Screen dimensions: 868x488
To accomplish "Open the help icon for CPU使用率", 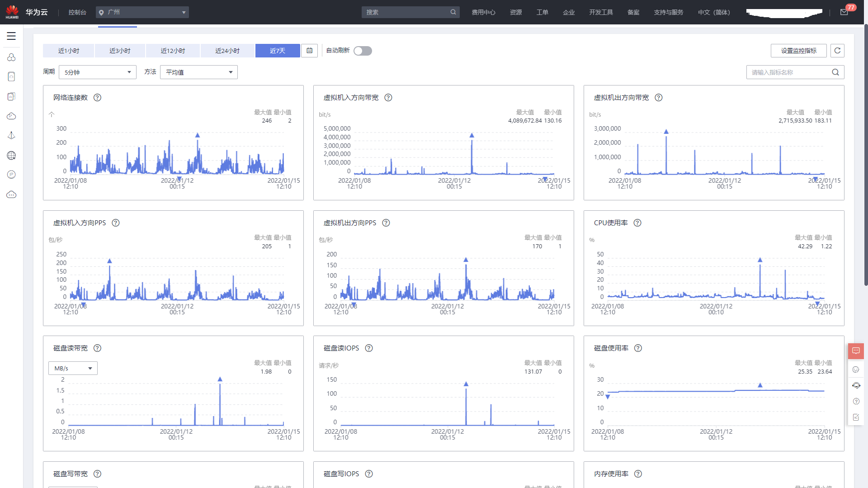I will 637,223.
